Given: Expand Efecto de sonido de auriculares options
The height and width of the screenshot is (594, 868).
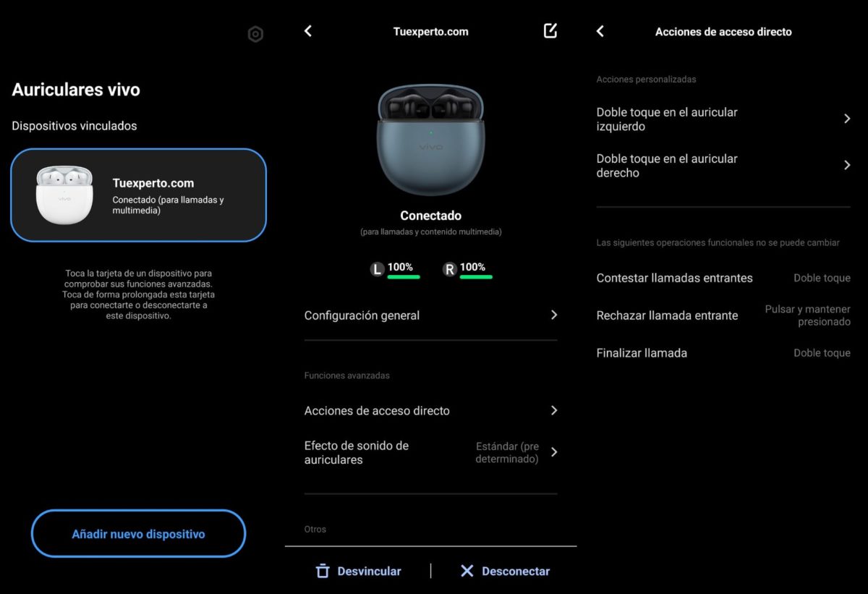Looking at the screenshot, I should tap(554, 452).
